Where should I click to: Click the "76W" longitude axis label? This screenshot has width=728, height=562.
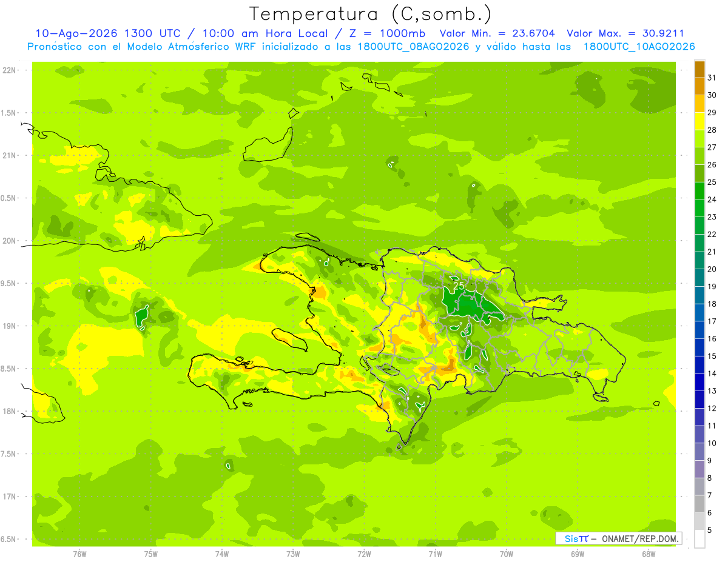coord(79,554)
